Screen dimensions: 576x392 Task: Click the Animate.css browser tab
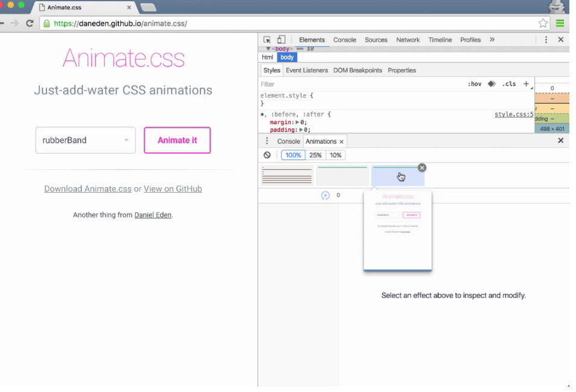pyautogui.click(x=84, y=7)
